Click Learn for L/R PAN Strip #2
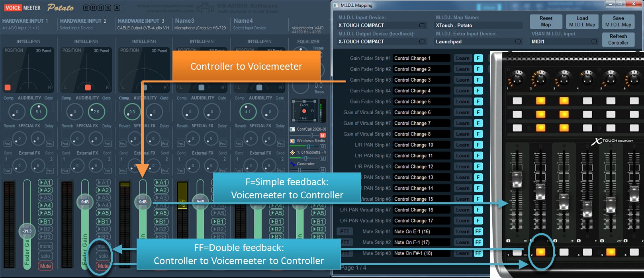This screenshot has height=278, width=644. coord(463,156)
